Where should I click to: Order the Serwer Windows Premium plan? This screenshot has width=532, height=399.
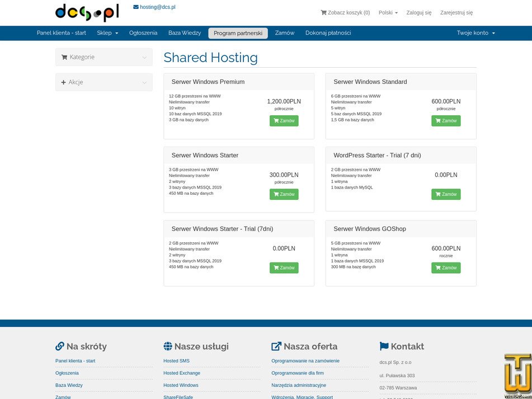coord(284,121)
